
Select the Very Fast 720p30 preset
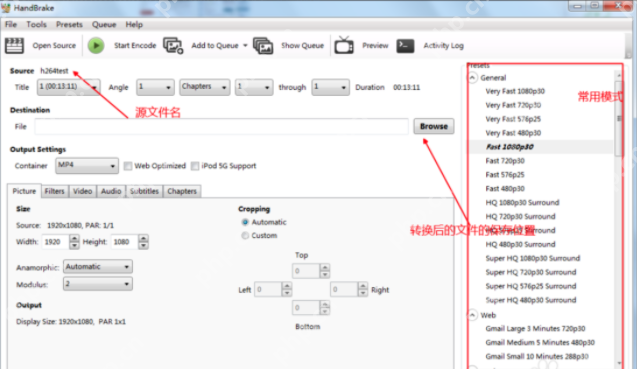(x=513, y=105)
